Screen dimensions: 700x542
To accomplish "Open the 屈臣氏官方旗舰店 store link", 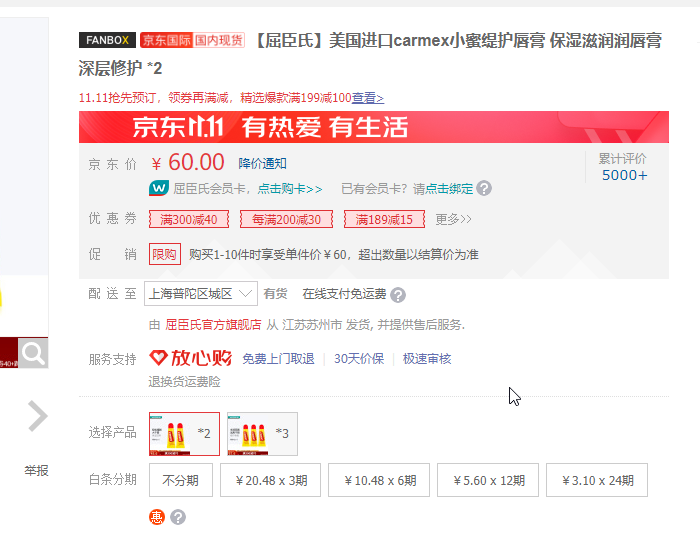I will pos(213,325).
